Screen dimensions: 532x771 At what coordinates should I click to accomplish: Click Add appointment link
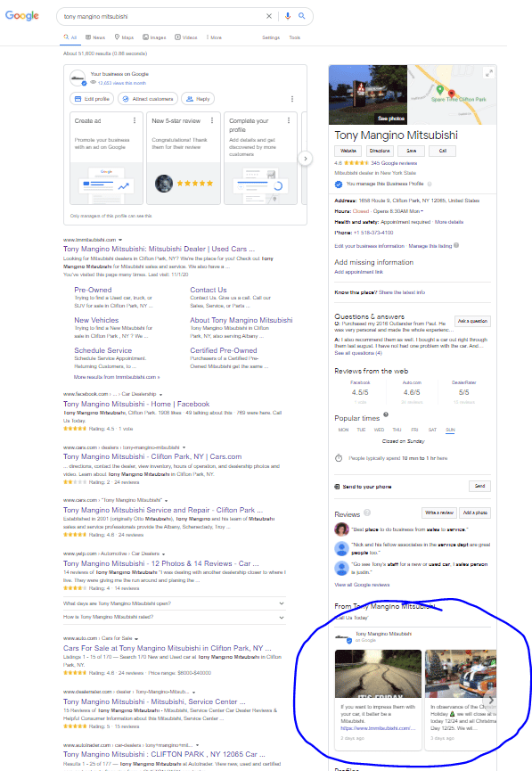pyautogui.click(x=358, y=272)
